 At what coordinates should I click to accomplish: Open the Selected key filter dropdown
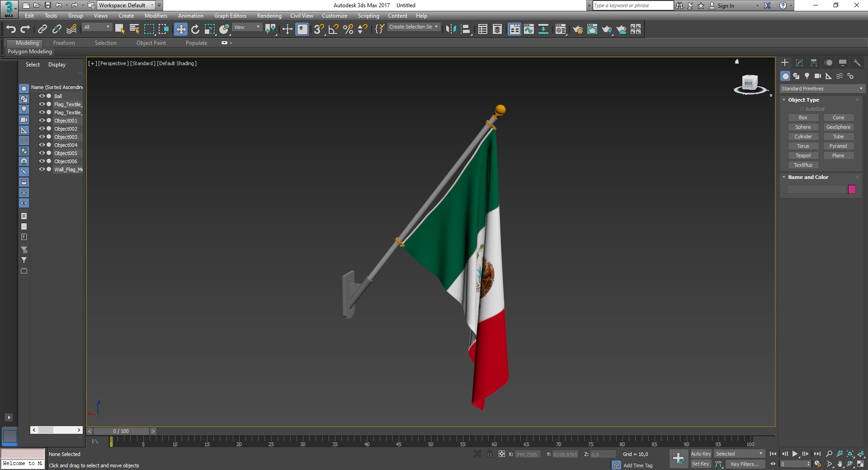[x=739, y=454]
